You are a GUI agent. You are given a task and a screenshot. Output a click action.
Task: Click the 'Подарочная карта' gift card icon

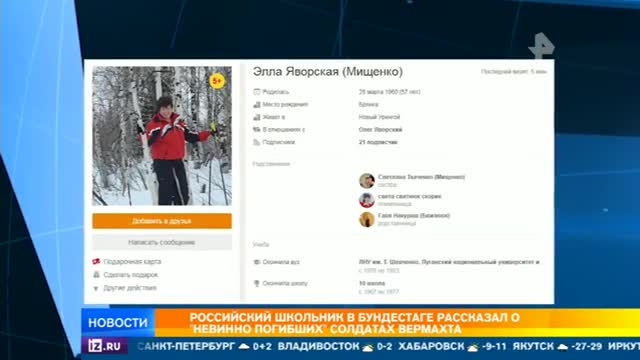point(96,262)
